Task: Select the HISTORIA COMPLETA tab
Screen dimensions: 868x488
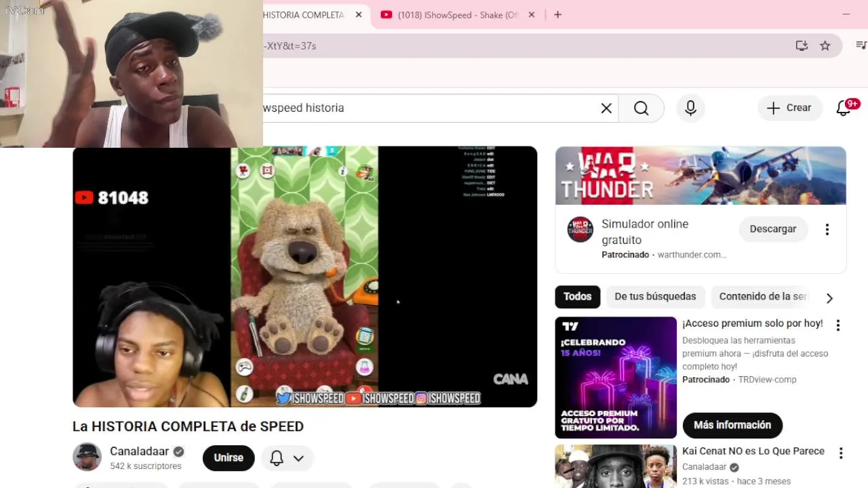Action: click(x=304, y=15)
